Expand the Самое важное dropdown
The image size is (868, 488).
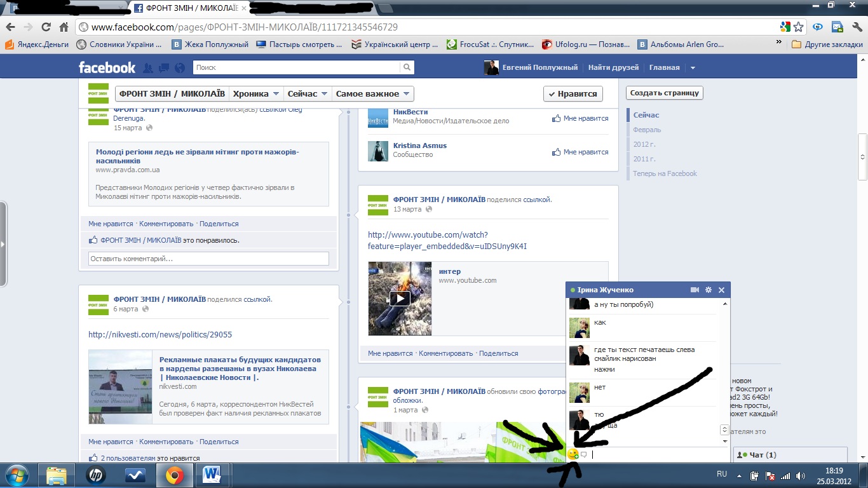tap(373, 93)
